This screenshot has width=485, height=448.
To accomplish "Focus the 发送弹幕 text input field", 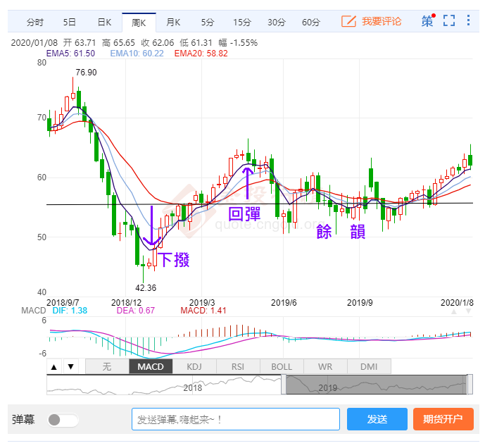I will pos(235,419).
